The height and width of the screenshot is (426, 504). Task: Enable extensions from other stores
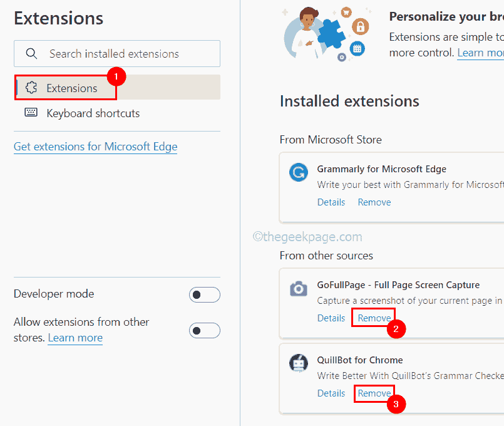[205, 330]
